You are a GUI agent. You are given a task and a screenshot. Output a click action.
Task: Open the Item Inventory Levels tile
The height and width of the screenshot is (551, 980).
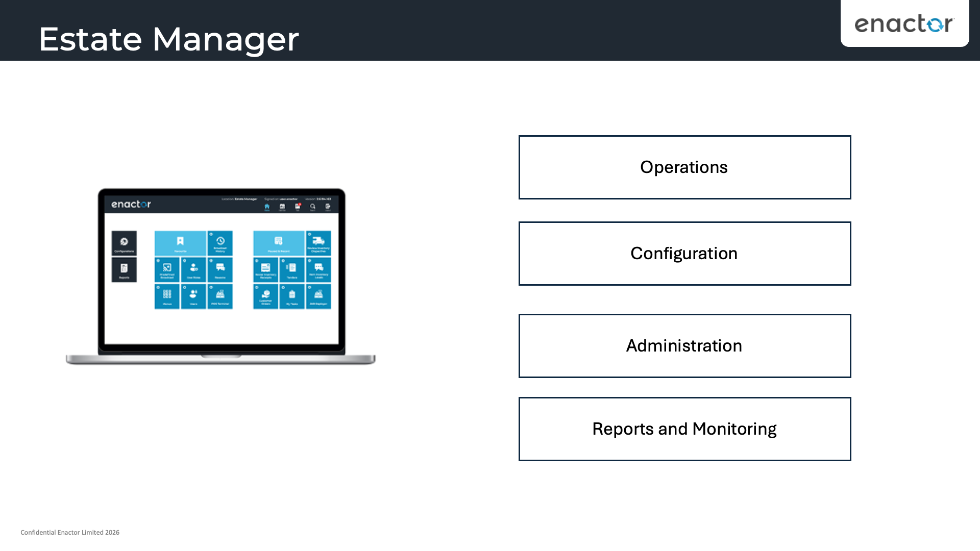[x=318, y=269]
